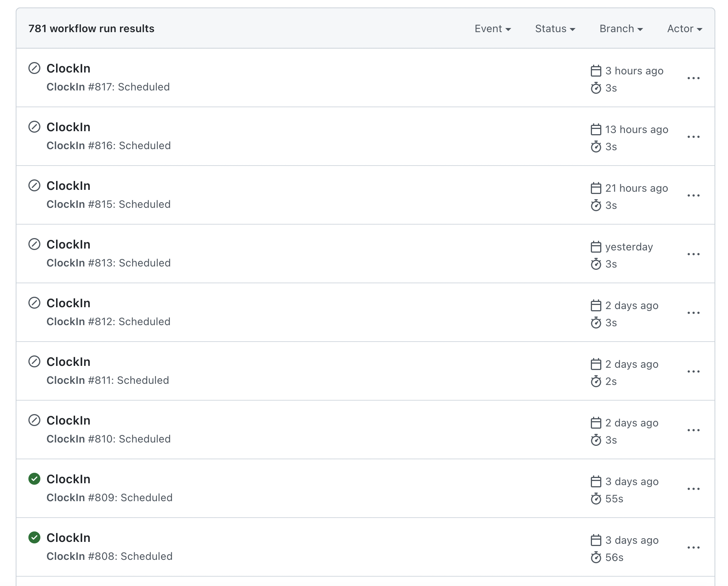Open the three-dot menu for run #815

[694, 195]
